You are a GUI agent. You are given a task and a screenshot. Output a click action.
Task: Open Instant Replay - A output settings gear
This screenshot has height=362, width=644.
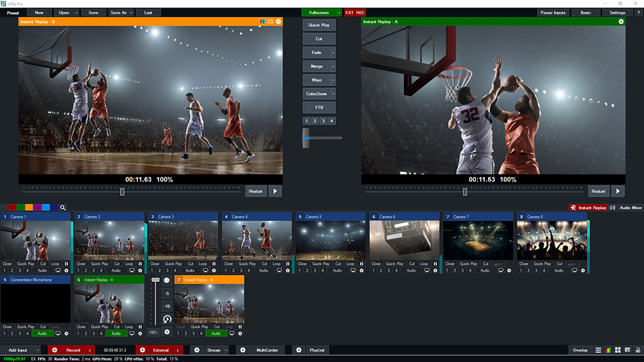[620, 22]
